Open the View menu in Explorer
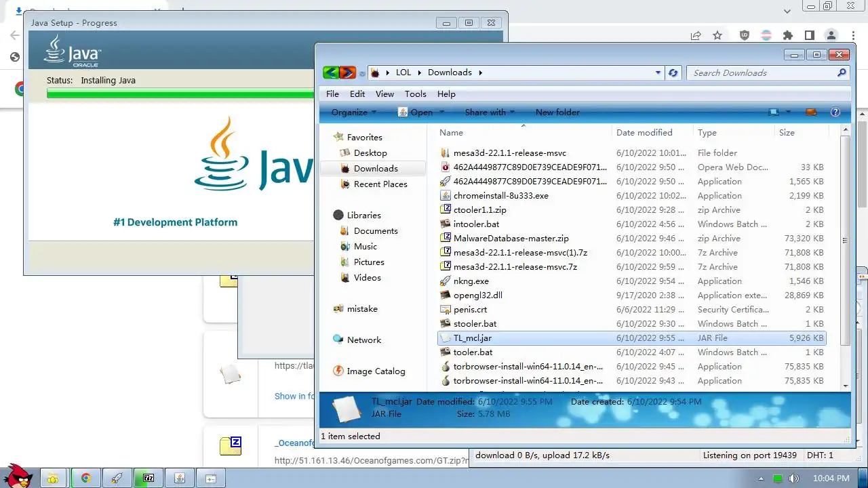Image resolution: width=868 pixels, height=488 pixels. click(384, 94)
